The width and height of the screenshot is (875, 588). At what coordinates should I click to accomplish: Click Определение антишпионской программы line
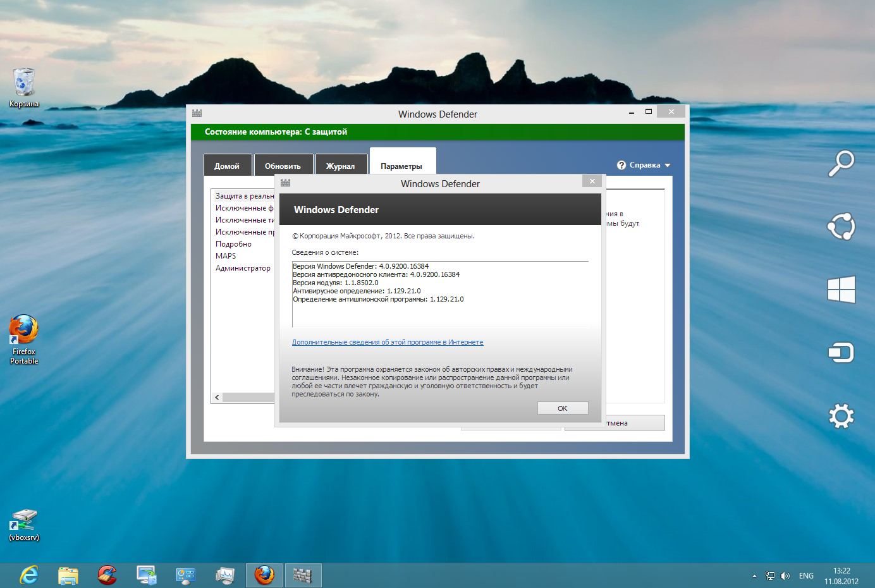[x=378, y=299]
